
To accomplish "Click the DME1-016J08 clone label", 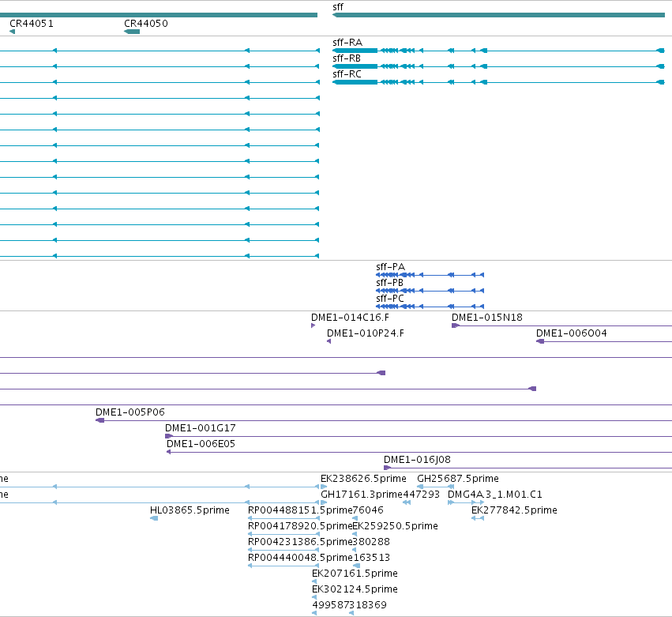I will click(x=417, y=460).
